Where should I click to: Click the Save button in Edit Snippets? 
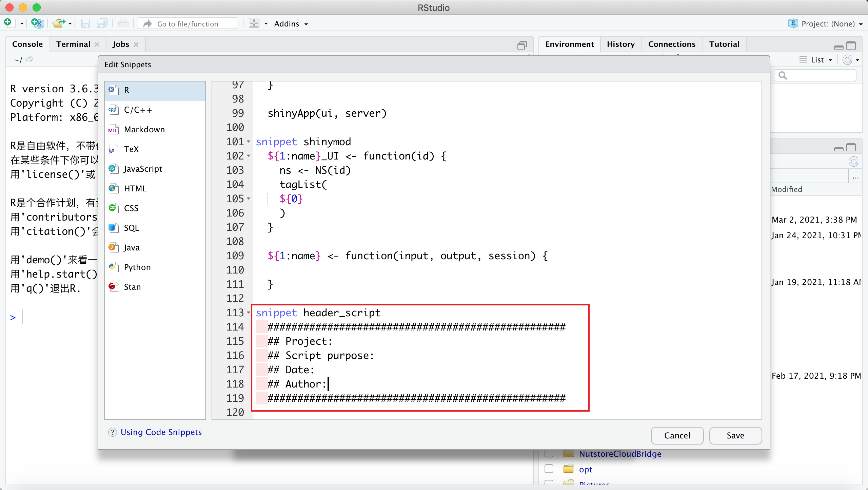click(735, 435)
